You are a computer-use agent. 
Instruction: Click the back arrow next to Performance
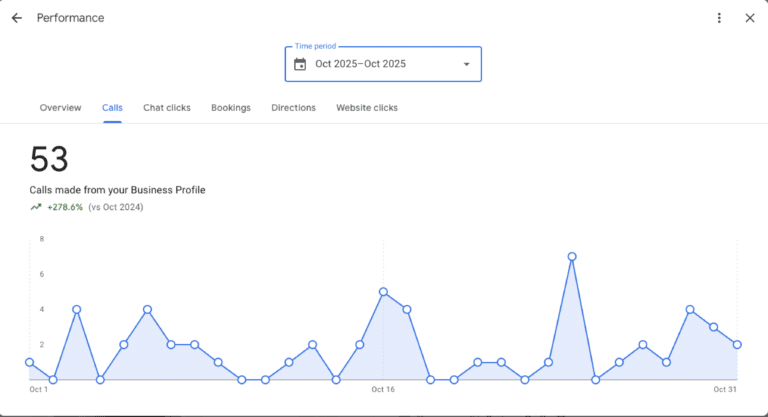point(17,18)
